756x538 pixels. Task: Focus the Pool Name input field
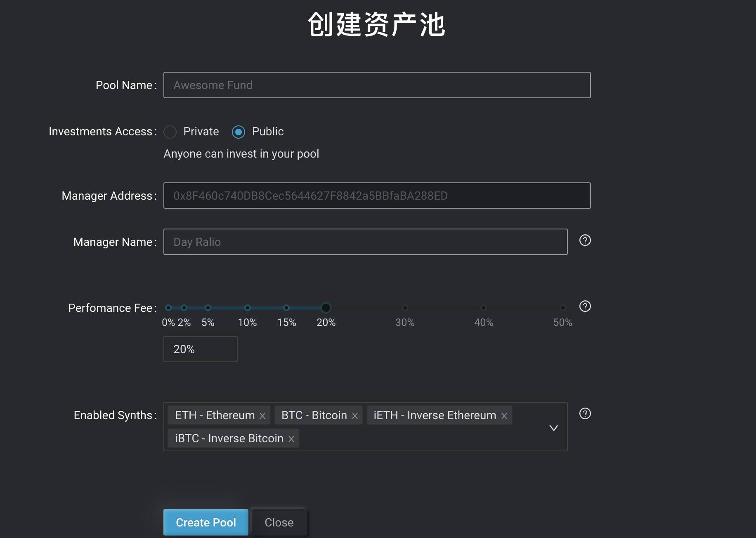[x=377, y=85]
